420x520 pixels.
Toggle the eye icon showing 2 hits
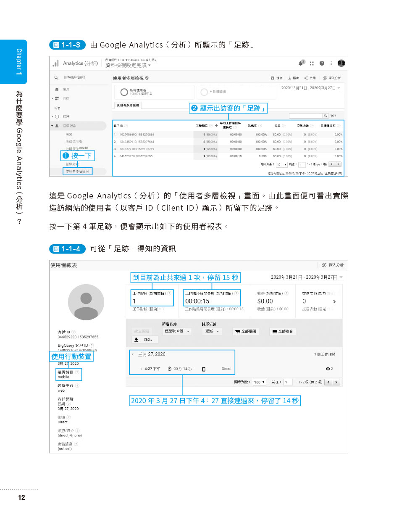tap(328, 369)
